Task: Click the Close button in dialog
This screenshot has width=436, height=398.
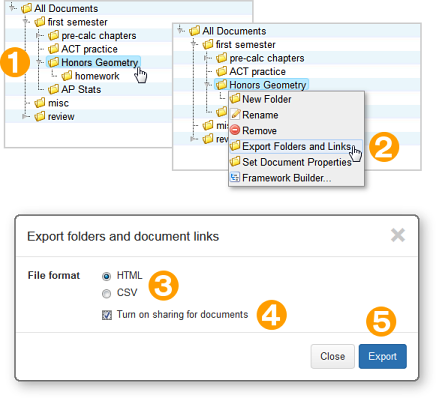Action: (x=332, y=356)
